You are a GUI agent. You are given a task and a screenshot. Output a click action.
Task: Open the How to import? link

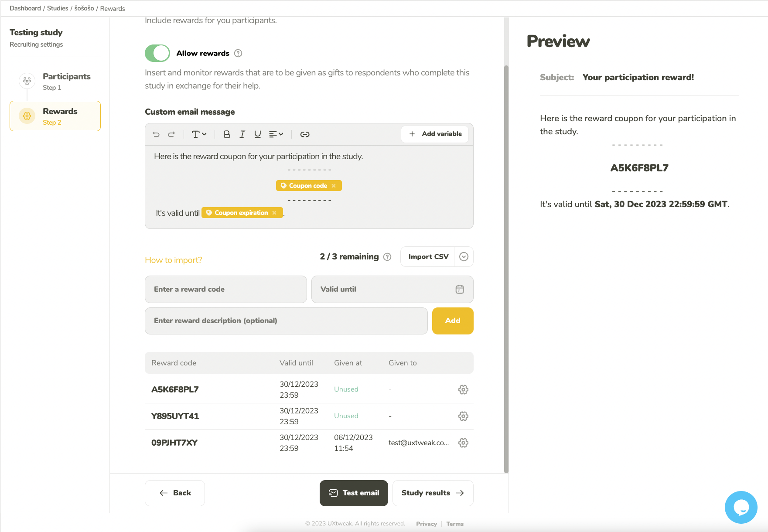tap(174, 260)
